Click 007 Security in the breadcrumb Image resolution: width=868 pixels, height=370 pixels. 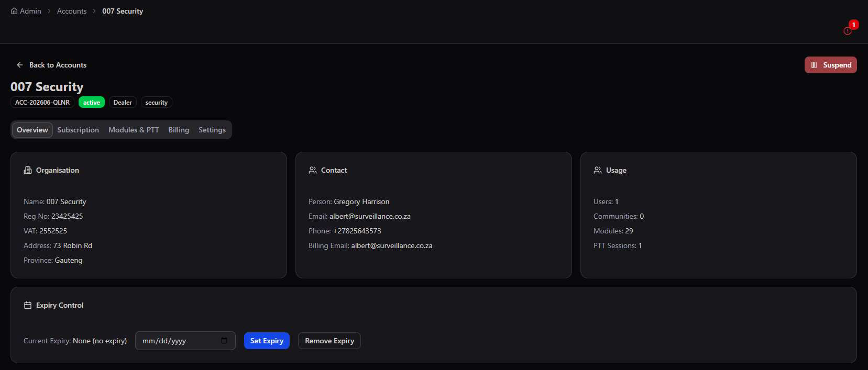point(123,11)
